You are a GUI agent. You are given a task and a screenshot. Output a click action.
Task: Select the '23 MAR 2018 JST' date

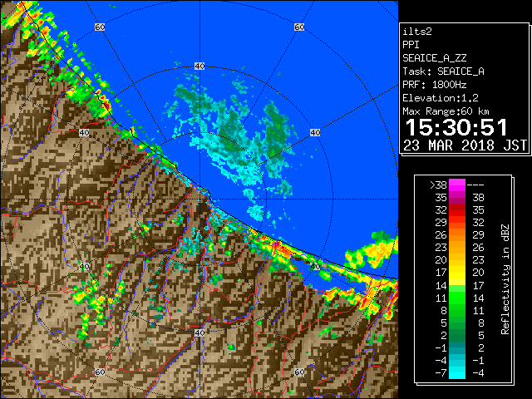(x=465, y=145)
